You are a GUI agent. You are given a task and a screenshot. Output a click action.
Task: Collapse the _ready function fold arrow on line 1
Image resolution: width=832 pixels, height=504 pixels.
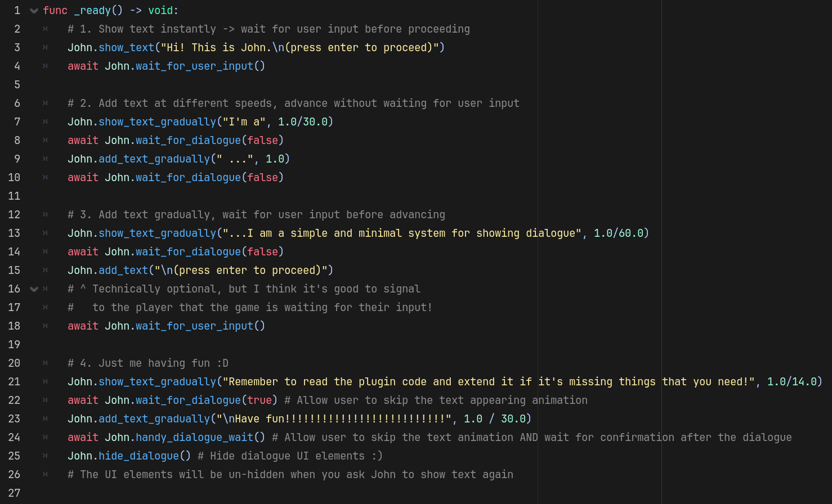coord(34,11)
